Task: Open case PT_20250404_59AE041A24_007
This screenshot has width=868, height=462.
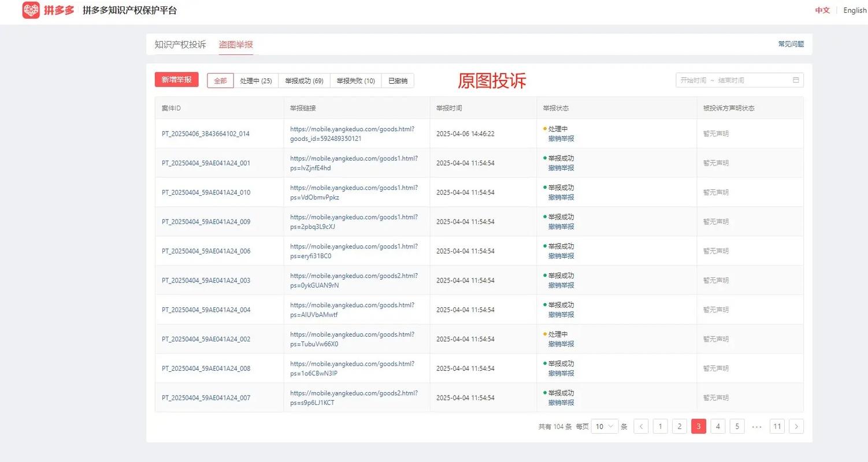Action: pos(206,398)
